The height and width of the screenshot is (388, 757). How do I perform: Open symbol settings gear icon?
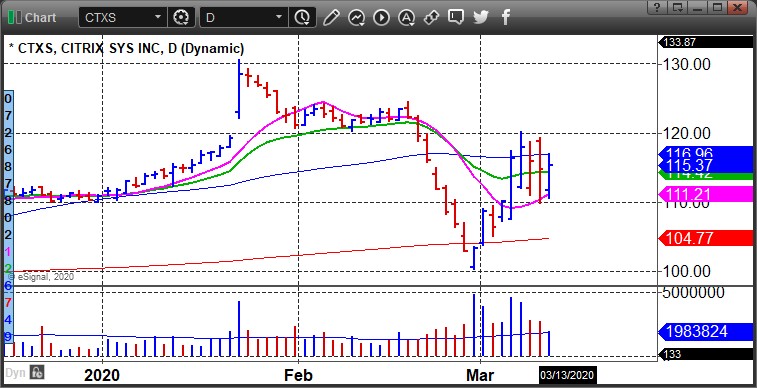coord(181,18)
